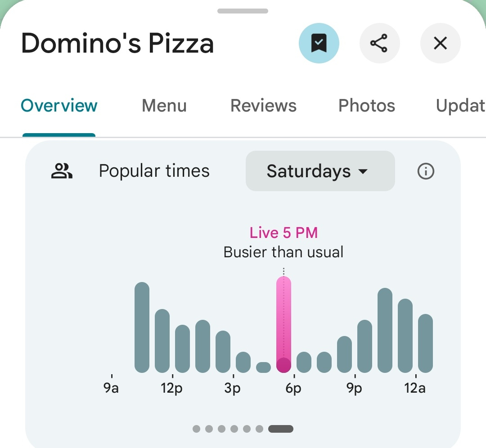The width and height of the screenshot is (486, 448).
Task: Go to the Updates tab
Action: click(x=461, y=106)
